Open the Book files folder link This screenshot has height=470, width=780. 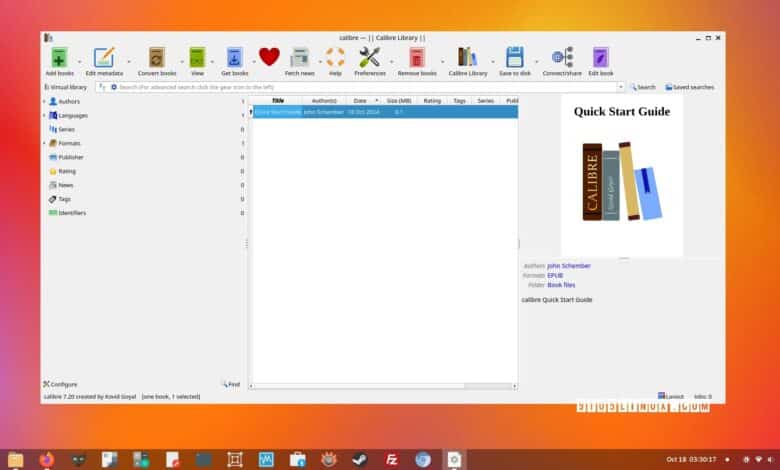tap(561, 284)
